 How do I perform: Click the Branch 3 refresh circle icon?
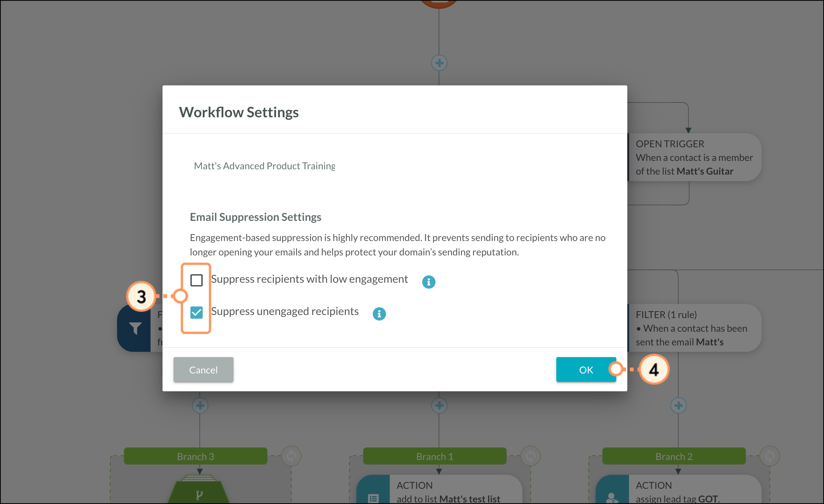(x=291, y=456)
